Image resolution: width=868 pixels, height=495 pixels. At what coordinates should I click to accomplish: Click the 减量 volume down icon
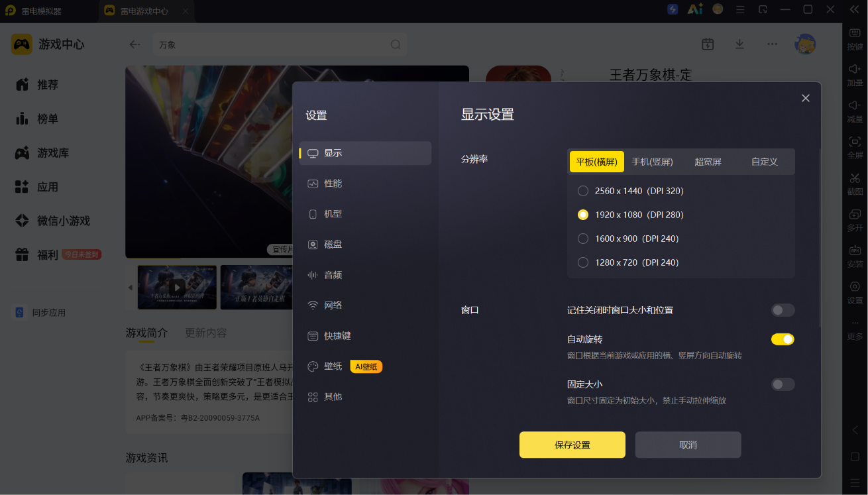(855, 105)
